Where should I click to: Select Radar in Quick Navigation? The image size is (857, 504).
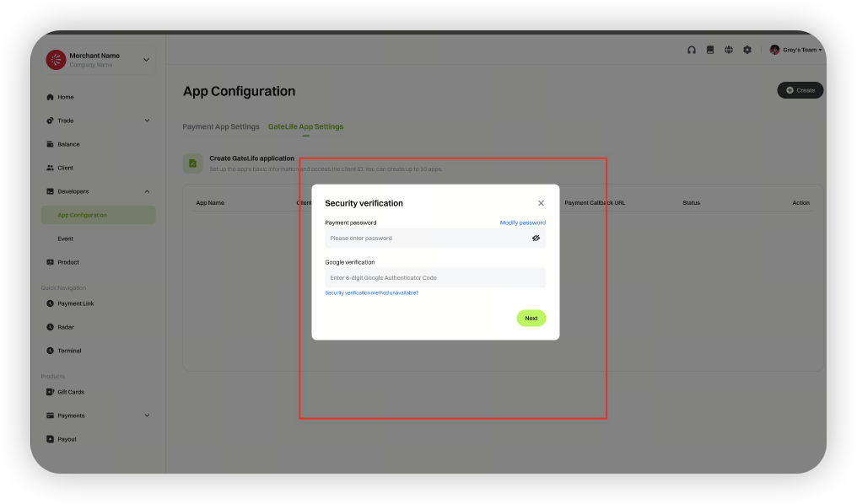click(66, 327)
